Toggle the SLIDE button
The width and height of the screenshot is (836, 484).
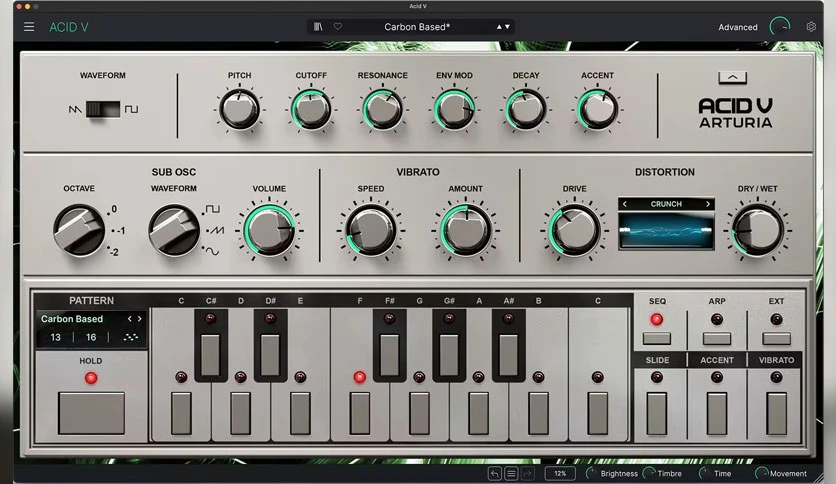point(657,414)
